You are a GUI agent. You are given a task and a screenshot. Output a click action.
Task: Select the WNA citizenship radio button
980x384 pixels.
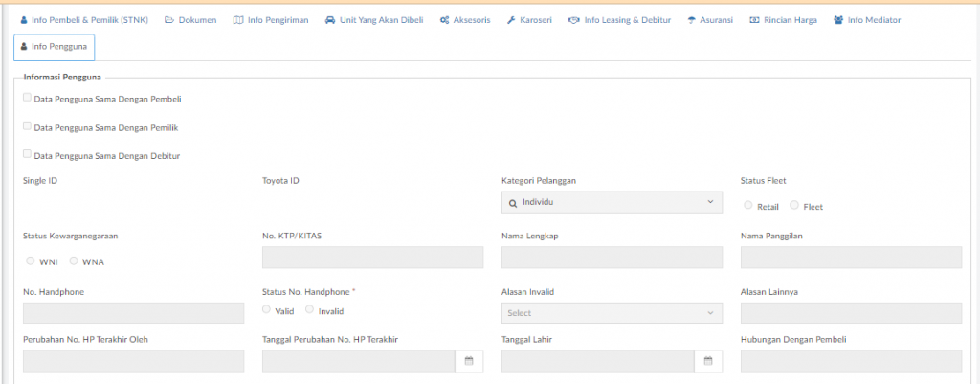pos(74,260)
